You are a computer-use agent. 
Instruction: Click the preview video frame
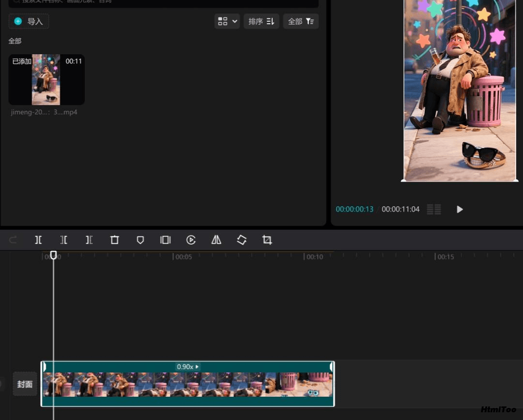460,90
